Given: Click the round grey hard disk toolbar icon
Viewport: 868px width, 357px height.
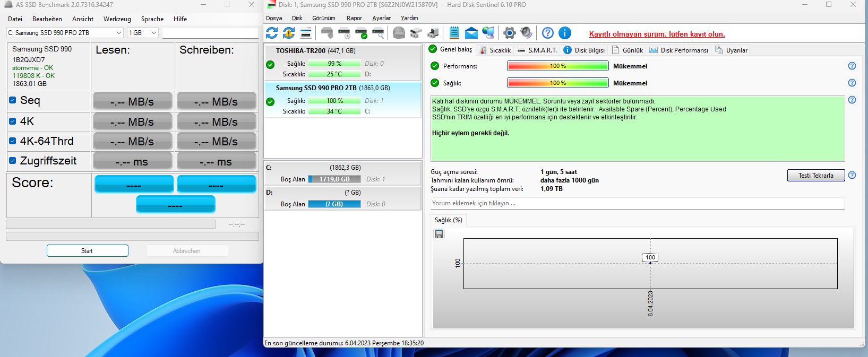Looking at the screenshot, I should (x=399, y=33).
